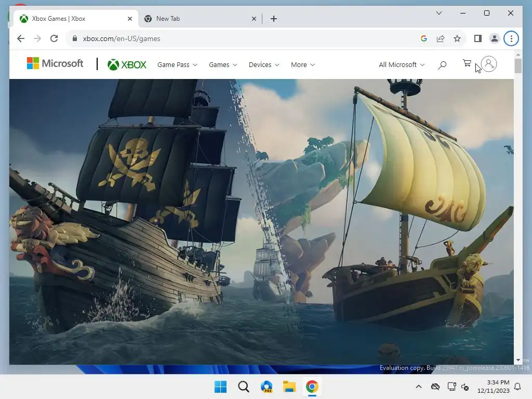Screen dimensions: 532x399
Task: Maximize the Chrome window
Action: (486, 13)
